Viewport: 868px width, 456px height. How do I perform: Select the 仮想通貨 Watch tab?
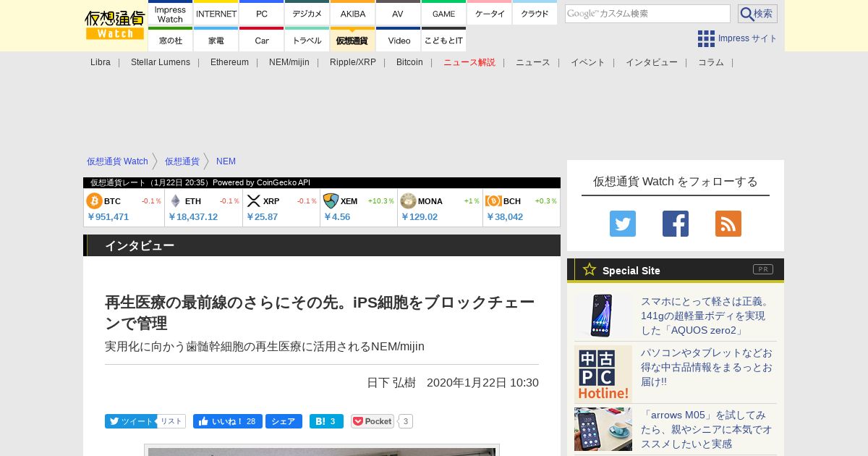click(352, 40)
